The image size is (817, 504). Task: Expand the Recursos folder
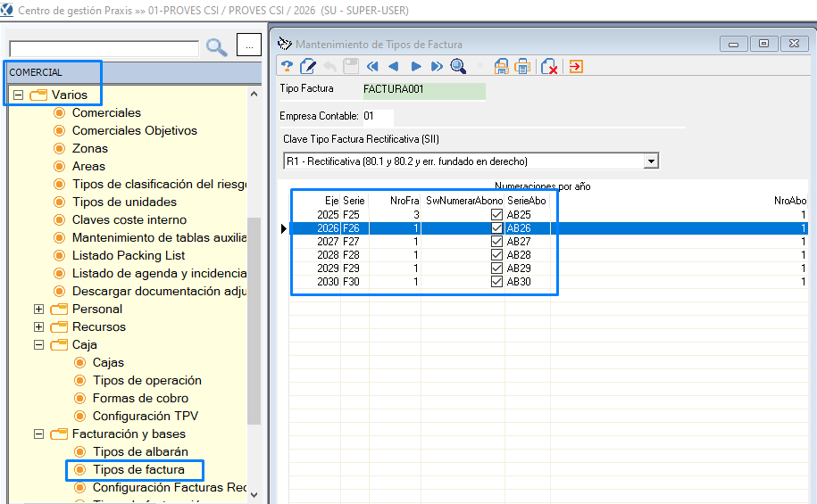pos(38,327)
